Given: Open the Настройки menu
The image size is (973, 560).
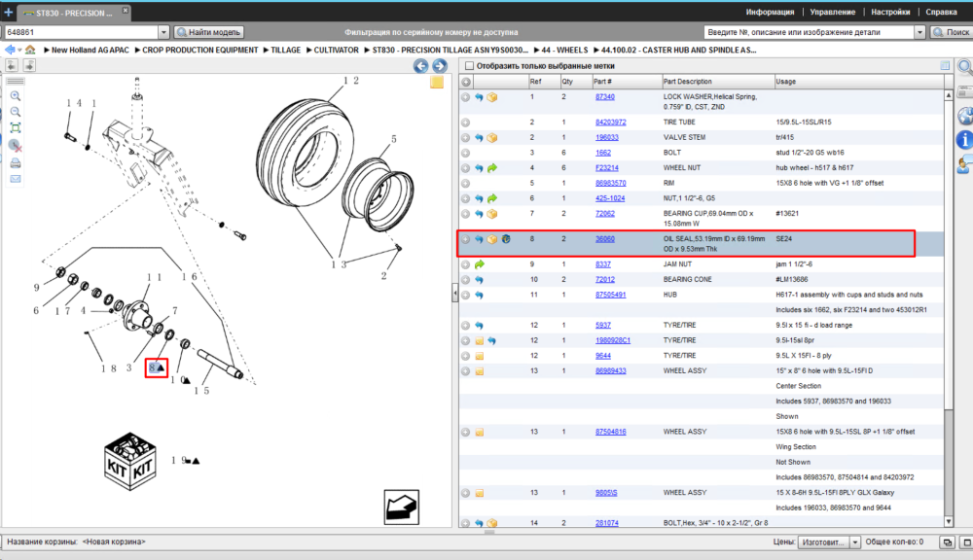Looking at the screenshot, I should [x=890, y=12].
